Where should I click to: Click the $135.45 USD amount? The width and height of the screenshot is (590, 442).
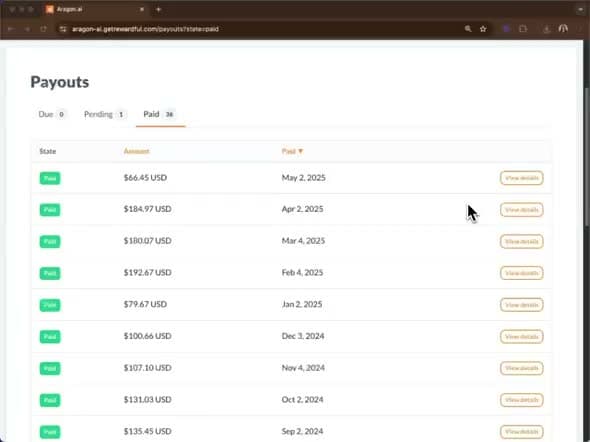[x=148, y=431]
